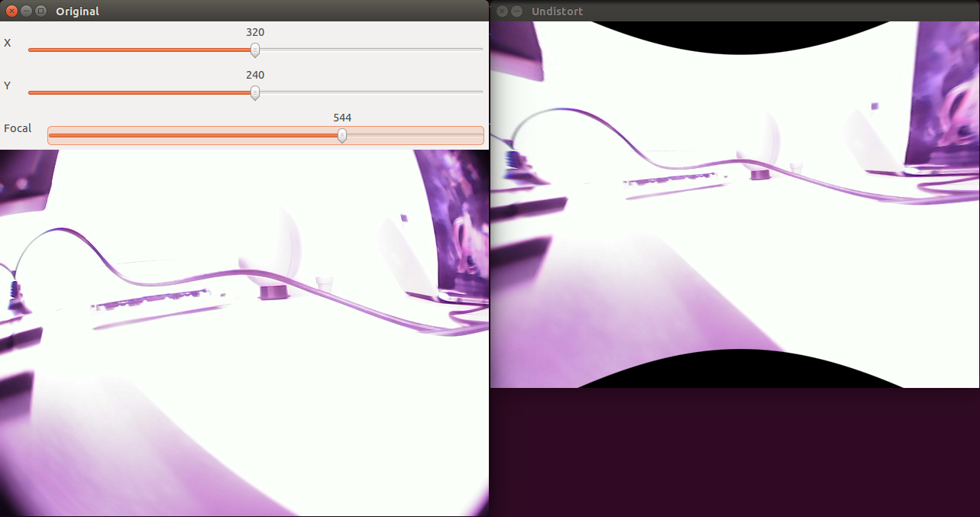The width and height of the screenshot is (980, 517).
Task: Click the corrected image in Undistort window
Action: pyautogui.click(x=735, y=205)
